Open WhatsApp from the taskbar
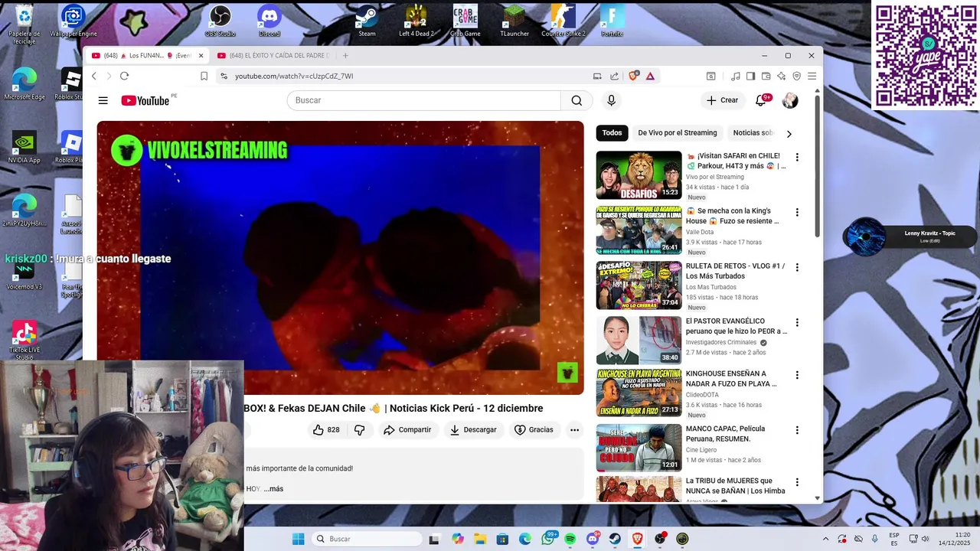Viewport: 980px width, 551px height. coord(548,539)
